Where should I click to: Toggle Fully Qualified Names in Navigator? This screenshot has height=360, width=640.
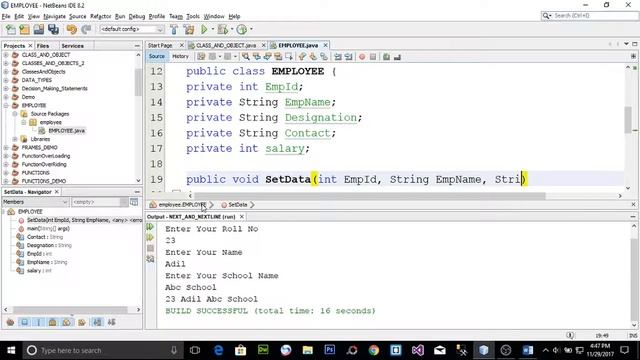[82, 322]
